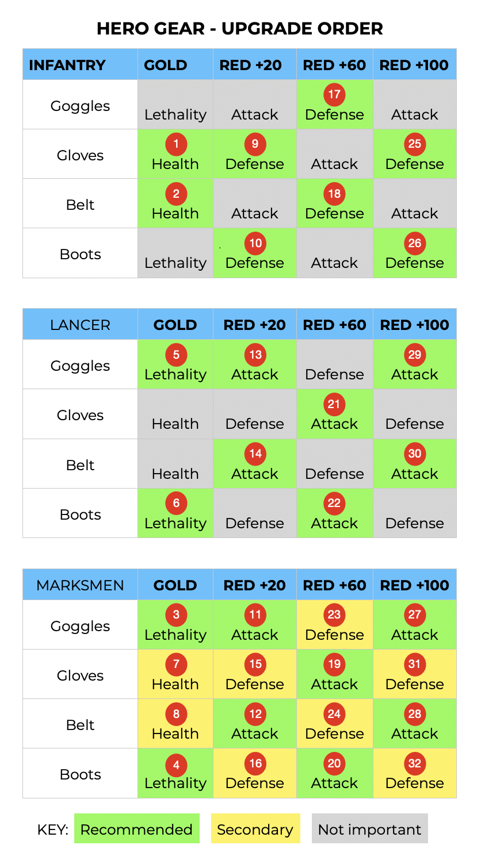The height and width of the screenshot is (868, 481).
Task: Click the Marksmen RED +100 column header
Action: pyautogui.click(x=415, y=585)
